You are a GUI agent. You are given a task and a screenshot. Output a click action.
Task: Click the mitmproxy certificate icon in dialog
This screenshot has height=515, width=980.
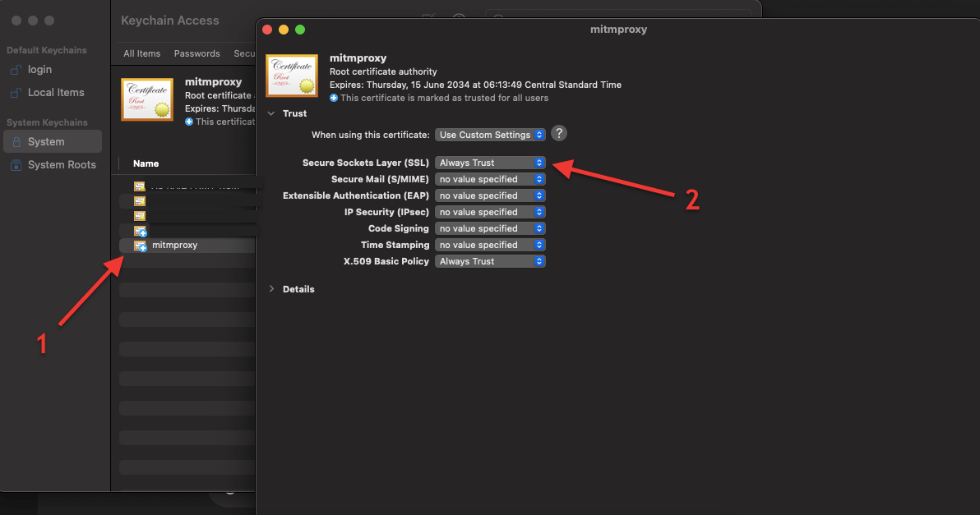[292, 76]
